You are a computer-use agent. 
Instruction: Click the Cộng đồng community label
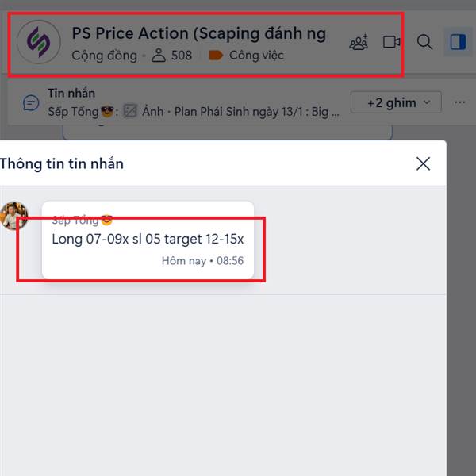click(104, 56)
